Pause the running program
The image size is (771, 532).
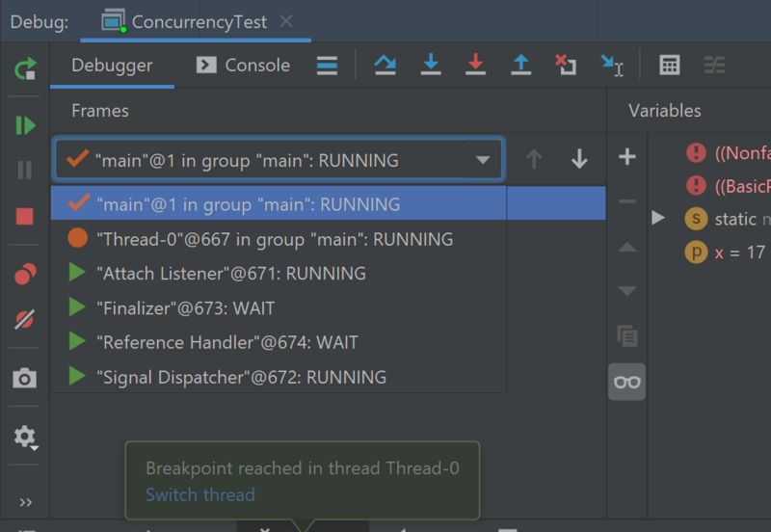click(25, 171)
